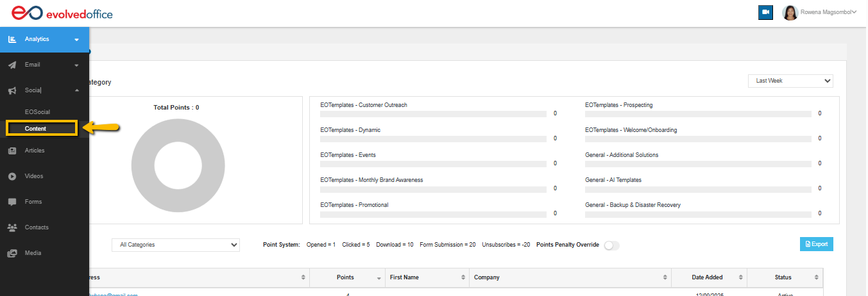Click the Email paper plane icon
Viewport: 868px width, 296px height.
tap(12, 65)
